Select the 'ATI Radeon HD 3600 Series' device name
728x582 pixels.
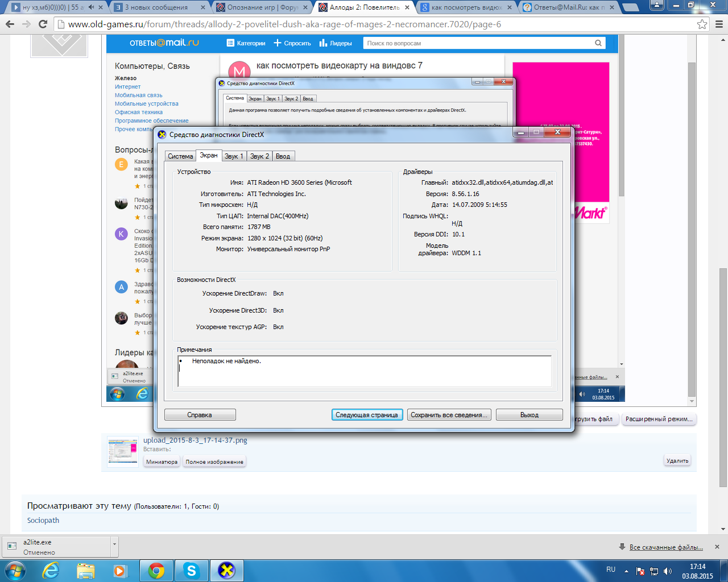pyautogui.click(x=300, y=182)
